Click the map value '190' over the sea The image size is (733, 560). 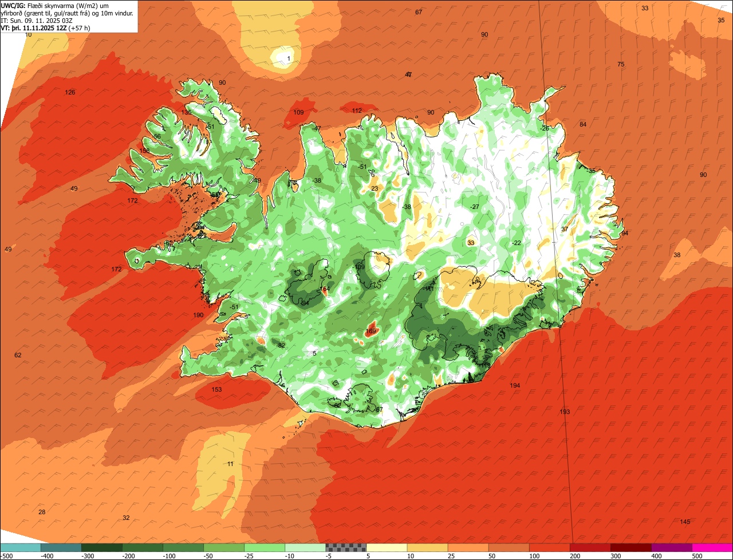(x=198, y=316)
